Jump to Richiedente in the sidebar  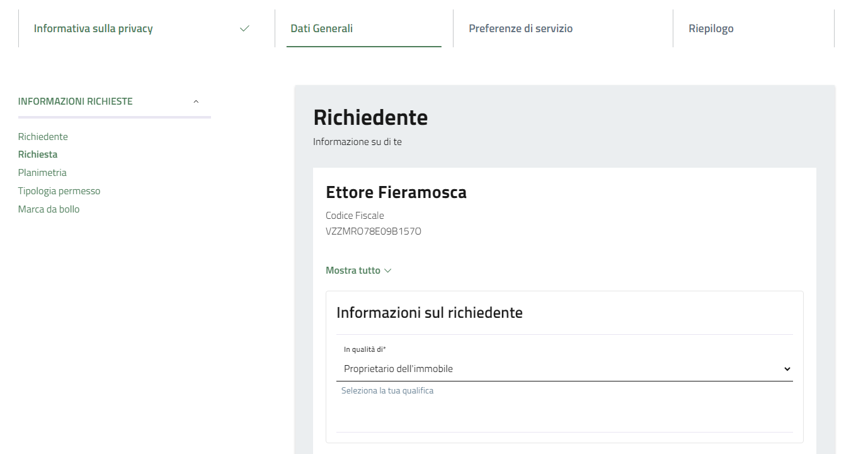click(43, 137)
